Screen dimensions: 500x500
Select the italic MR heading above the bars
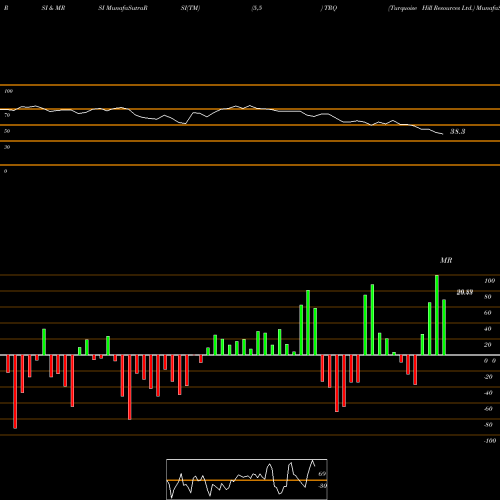tap(446, 260)
